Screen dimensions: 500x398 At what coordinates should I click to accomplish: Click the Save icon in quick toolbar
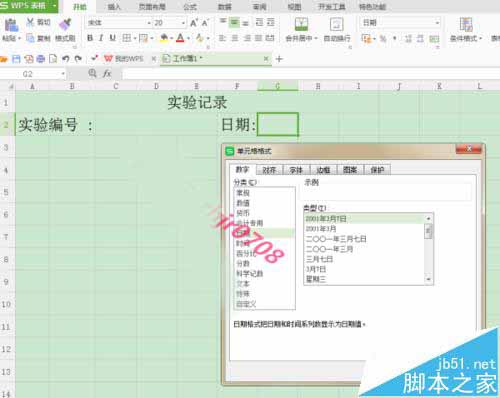tap(16, 59)
